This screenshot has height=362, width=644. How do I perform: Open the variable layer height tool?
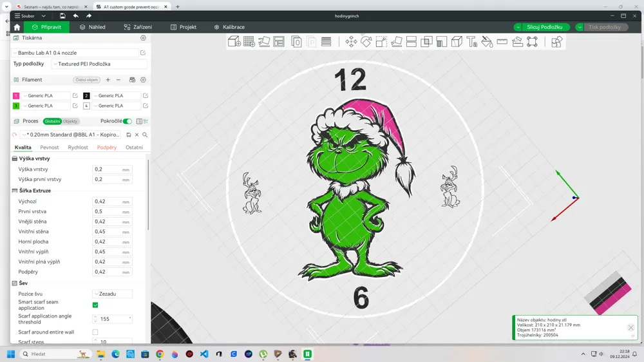point(326,41)
